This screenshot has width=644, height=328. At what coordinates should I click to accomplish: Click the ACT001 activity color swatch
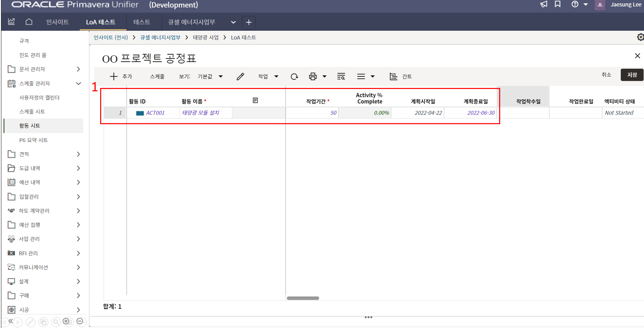click(x=140, y=113)
